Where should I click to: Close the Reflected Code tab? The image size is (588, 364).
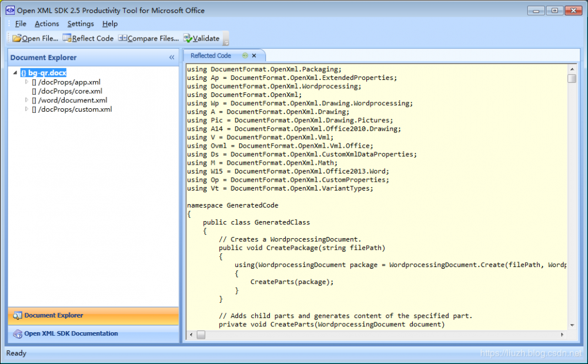[254, 55]
